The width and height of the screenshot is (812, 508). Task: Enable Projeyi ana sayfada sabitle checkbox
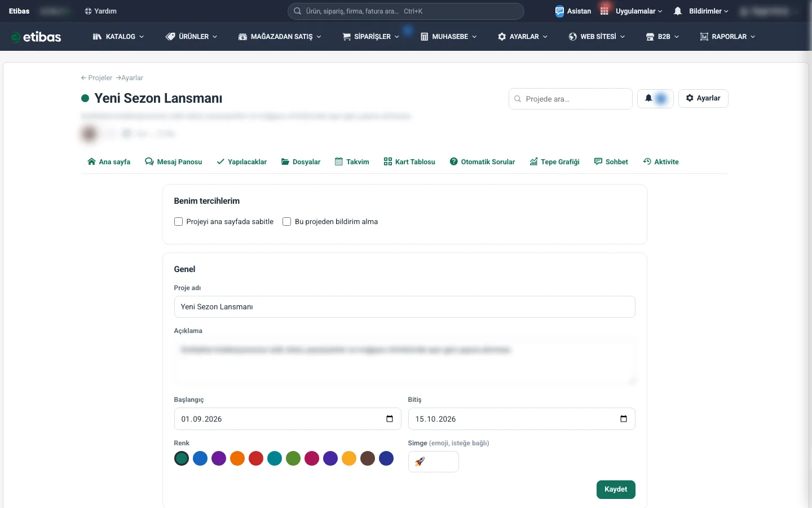[x=179, y=222]
